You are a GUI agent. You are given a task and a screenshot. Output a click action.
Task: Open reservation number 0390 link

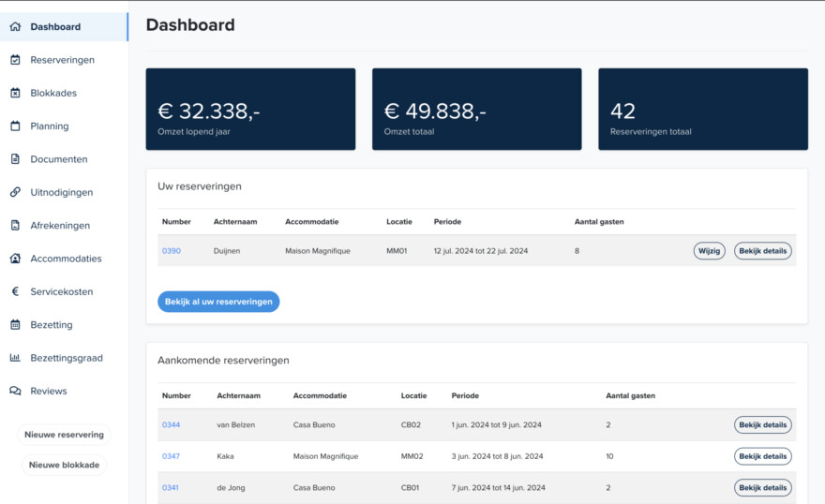pyautogui.click(x=171, y=251)
